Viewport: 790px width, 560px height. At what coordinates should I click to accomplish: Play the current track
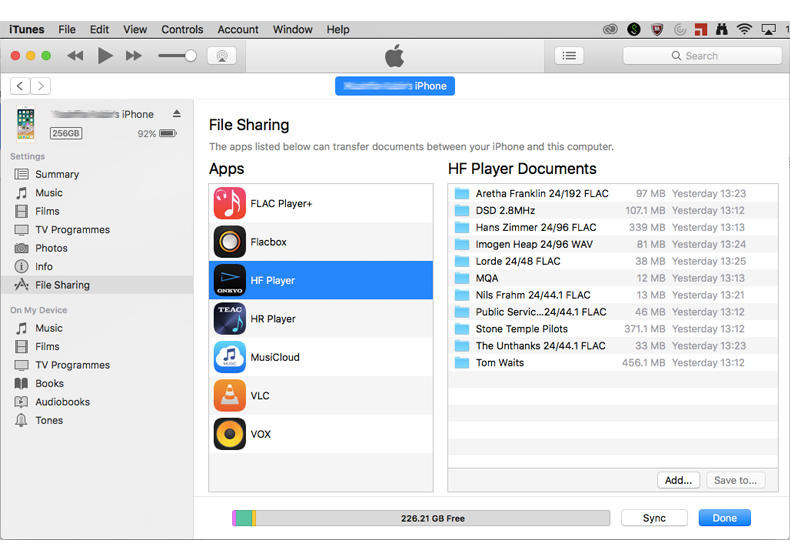pyautogui.click(x=105, y=55)
